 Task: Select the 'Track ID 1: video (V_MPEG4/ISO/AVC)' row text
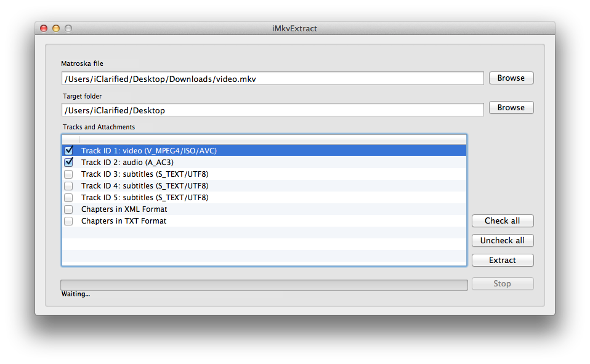(x=149, y=150)
